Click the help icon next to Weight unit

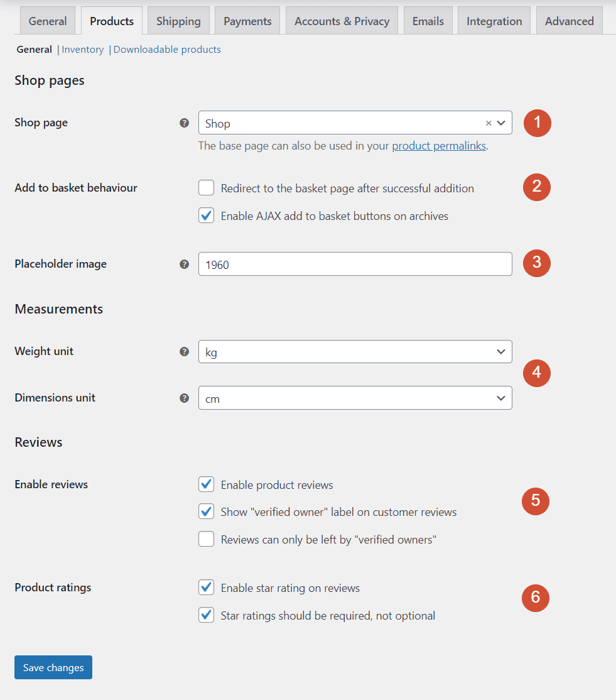tap(184, 352)
